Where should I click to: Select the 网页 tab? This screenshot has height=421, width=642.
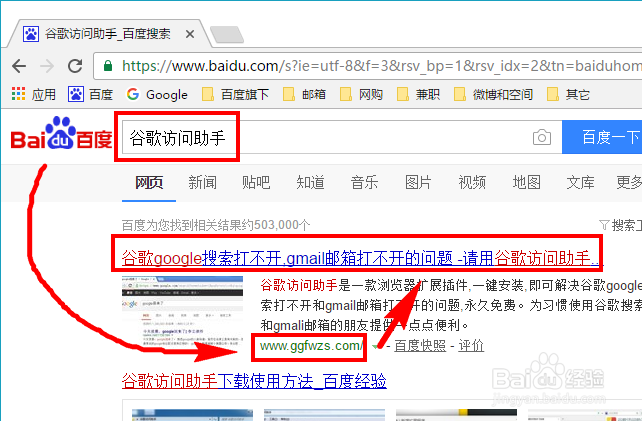click(149, 182)
